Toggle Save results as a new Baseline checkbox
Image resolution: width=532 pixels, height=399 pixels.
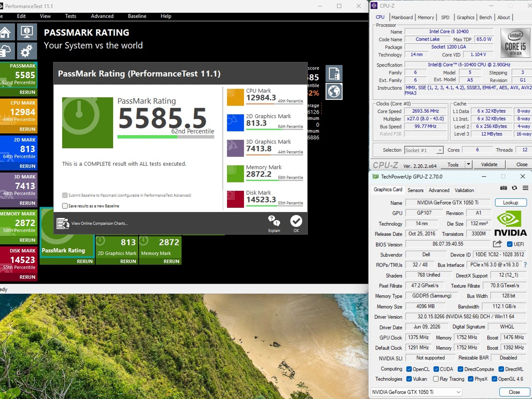click(x=65, y=206)
